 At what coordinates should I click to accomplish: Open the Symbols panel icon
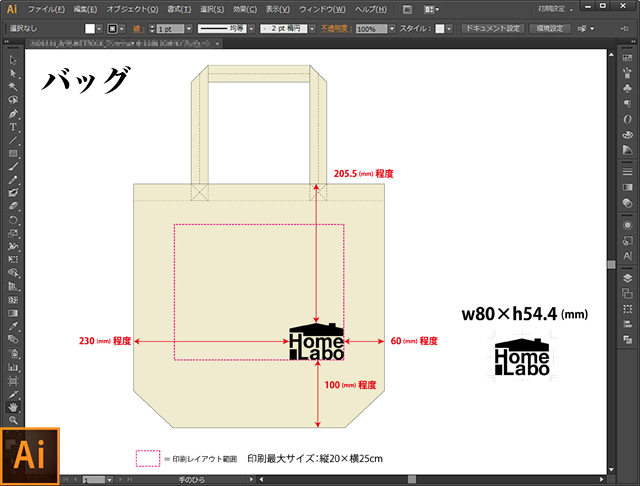(x=627, y=88)
